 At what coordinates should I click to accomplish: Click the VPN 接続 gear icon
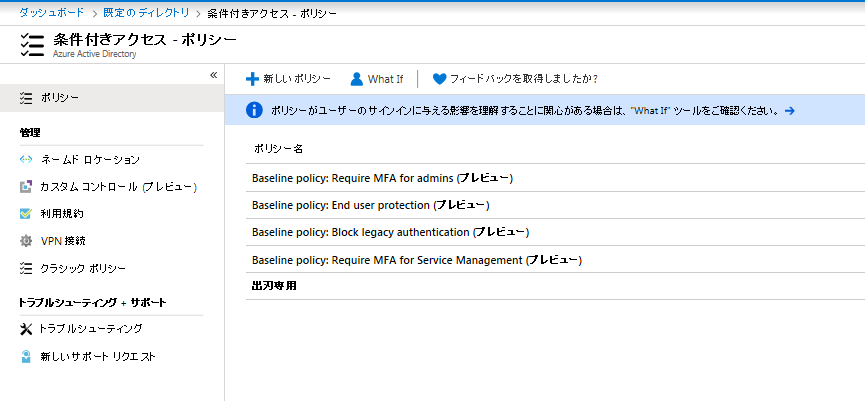pyautogui.click(x=25, y=241)
